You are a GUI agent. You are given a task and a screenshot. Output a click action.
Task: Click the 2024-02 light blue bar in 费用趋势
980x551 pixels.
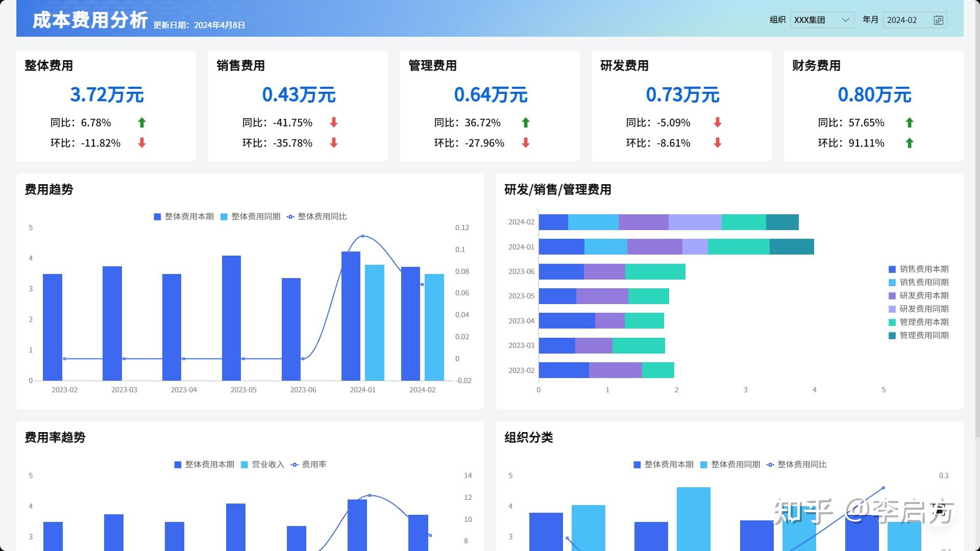[434, 328]
